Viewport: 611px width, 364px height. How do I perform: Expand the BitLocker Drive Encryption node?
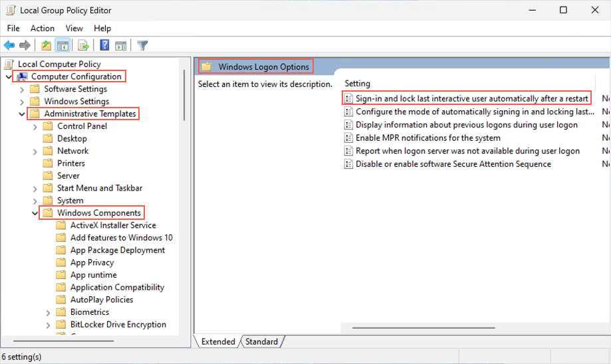point(48,325)
